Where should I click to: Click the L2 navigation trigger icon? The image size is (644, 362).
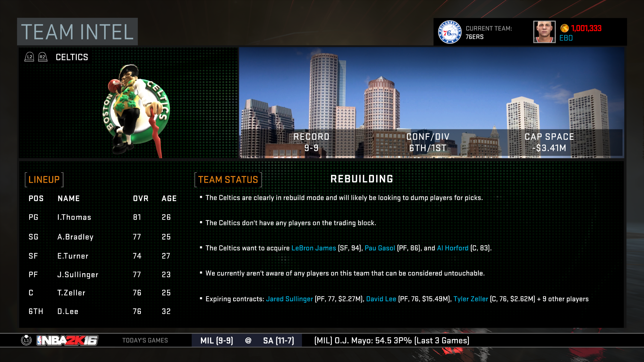tap(29, 57)
